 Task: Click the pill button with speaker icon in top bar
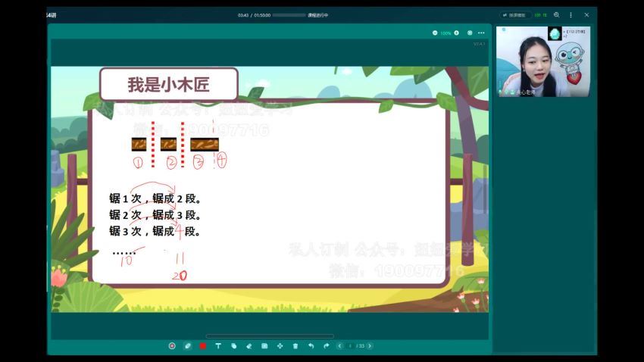(x=515, y=15)
